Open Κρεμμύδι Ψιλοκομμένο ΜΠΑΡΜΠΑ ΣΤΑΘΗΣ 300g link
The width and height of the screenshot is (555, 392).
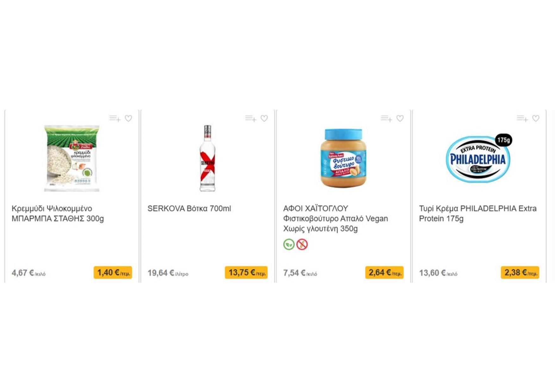(58, 213)
